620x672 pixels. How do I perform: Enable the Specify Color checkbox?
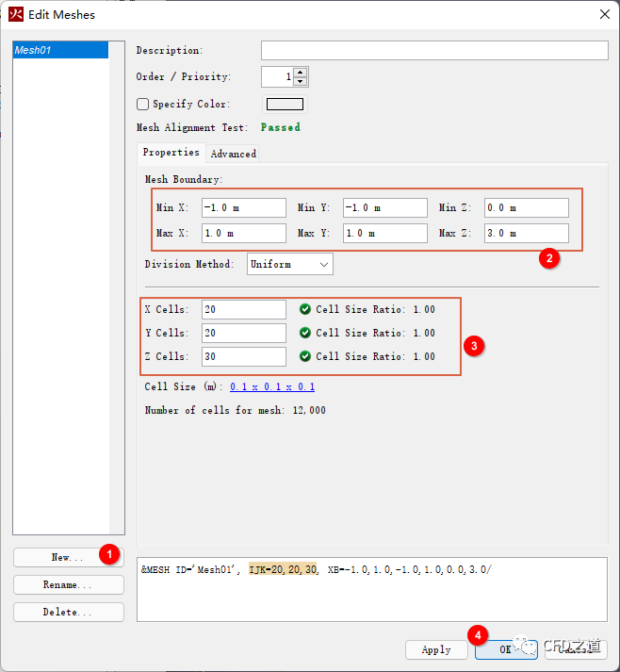[143, 105]
